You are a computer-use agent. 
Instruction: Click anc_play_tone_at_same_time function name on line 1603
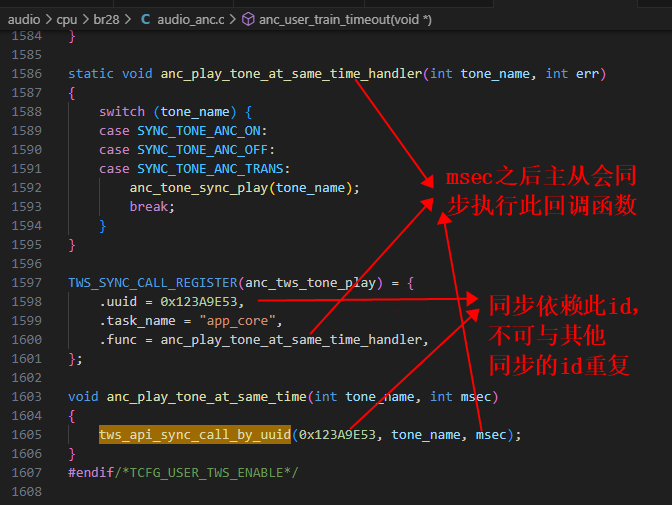click(x=207, y=397)
